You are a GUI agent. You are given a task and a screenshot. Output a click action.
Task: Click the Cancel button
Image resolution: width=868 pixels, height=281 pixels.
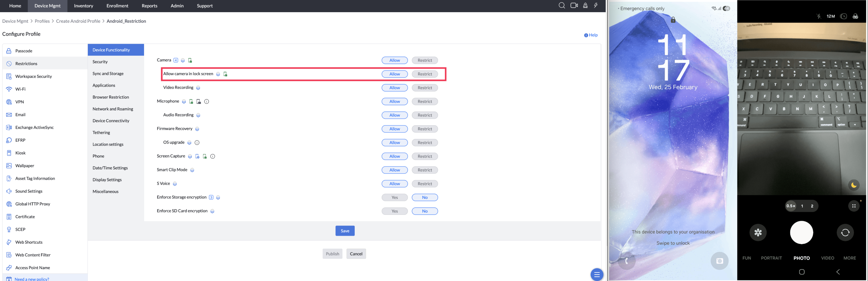coord(356,254)
